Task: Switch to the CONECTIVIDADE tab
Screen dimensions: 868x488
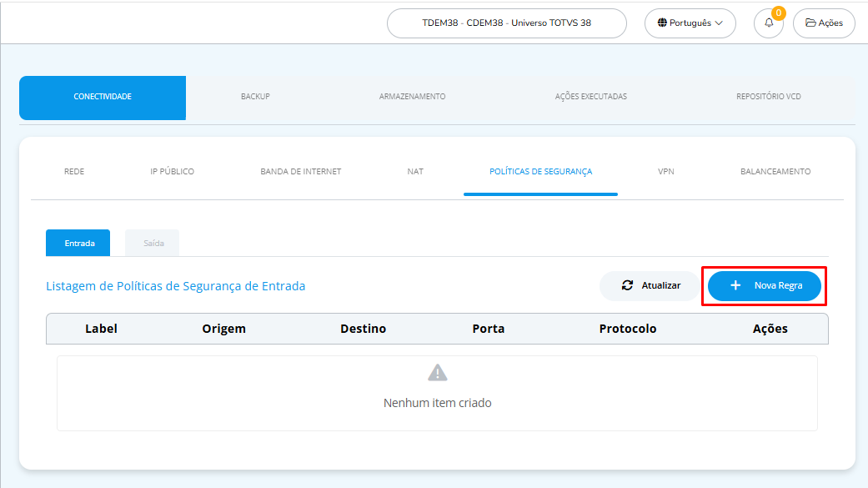Action: (103, 98)
